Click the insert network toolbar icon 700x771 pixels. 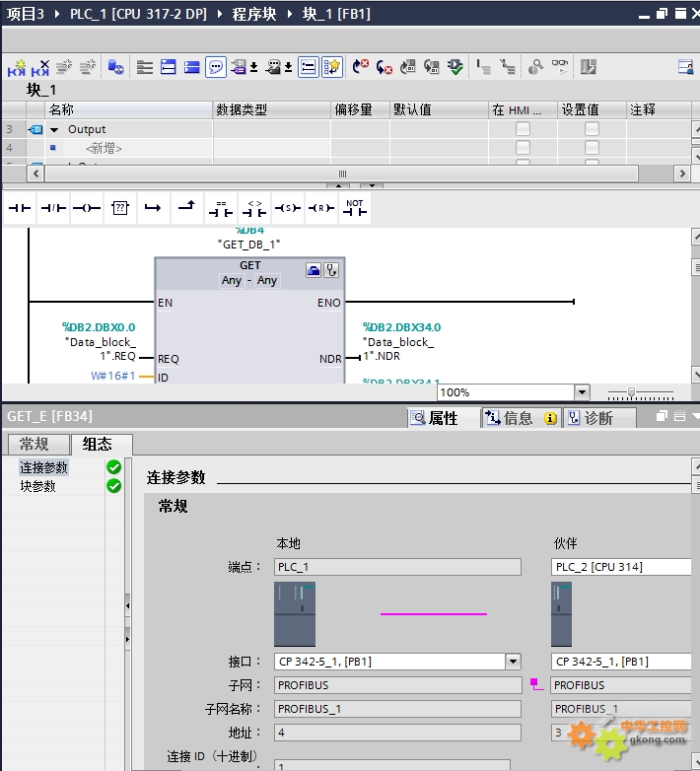pos(16,67)
